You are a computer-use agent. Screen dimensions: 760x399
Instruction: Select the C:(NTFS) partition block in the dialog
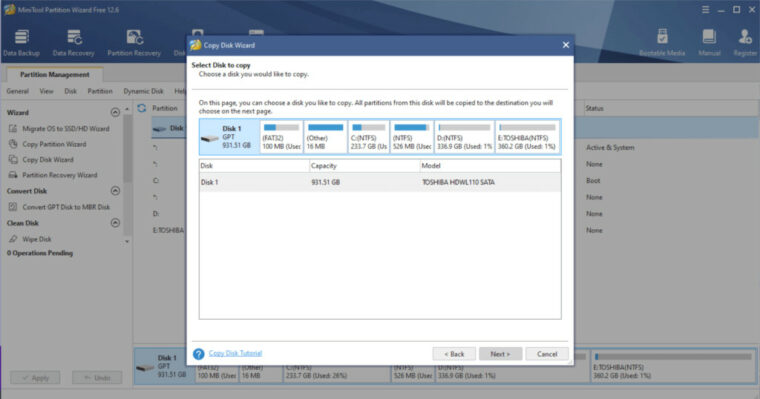tap(369, 137)
